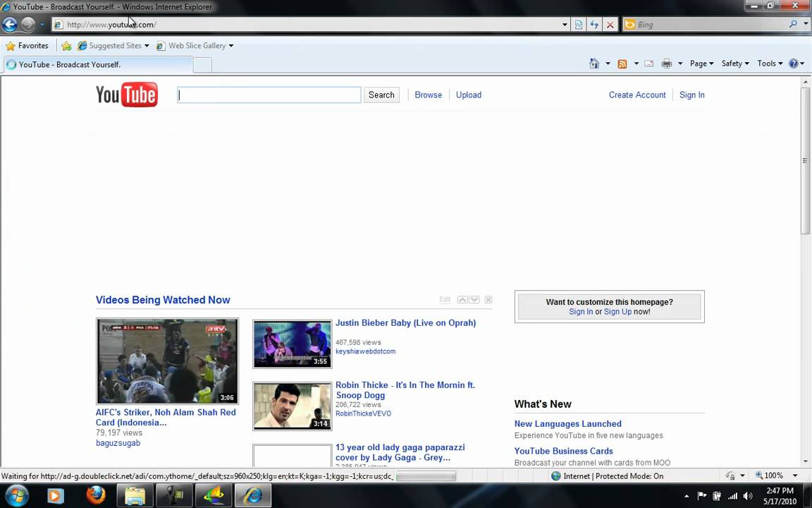
Task: Click the browser Back arrow button
Action: 10,25
